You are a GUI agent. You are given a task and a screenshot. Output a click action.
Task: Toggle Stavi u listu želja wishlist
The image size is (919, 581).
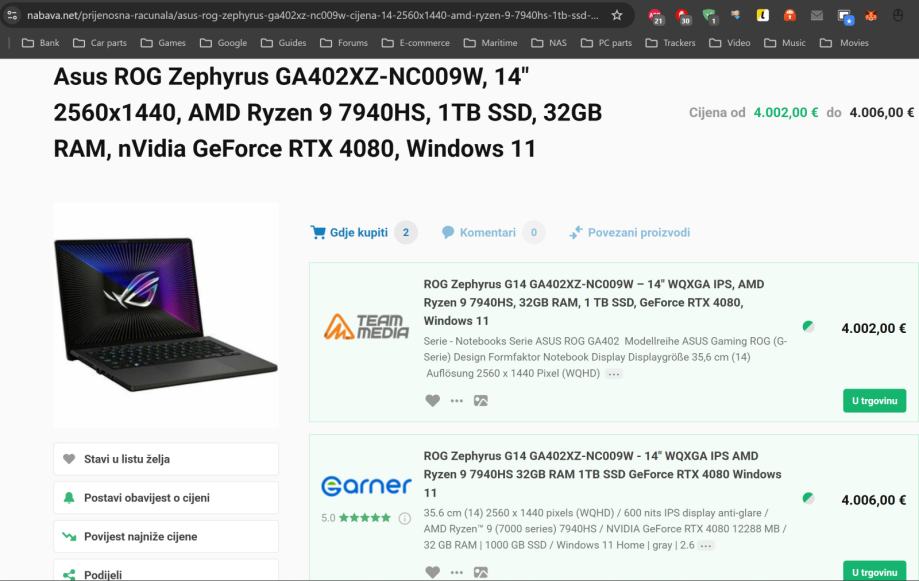coord(166,459)
